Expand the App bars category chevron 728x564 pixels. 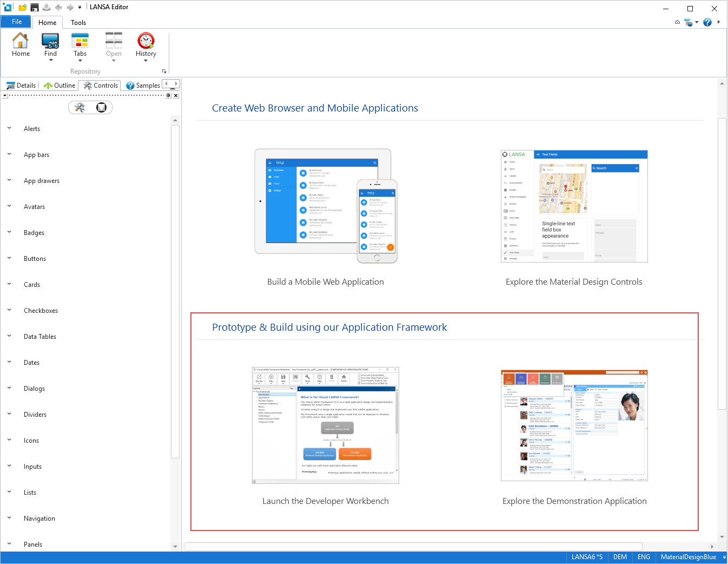(9, 154)
